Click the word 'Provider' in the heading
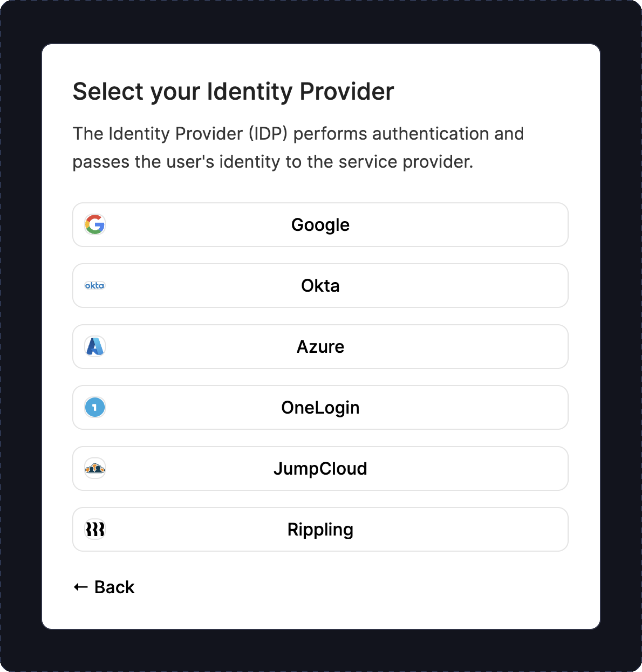 [x=347, y=91]
